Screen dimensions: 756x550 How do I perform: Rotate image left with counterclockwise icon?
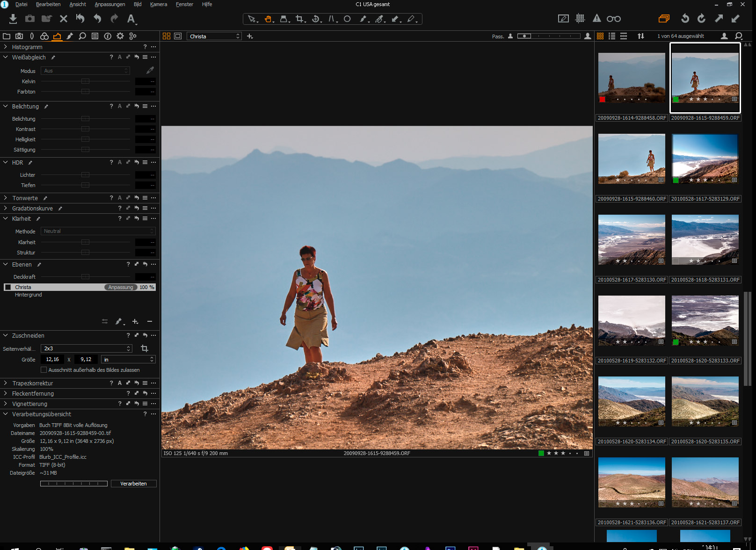[685, 19]
